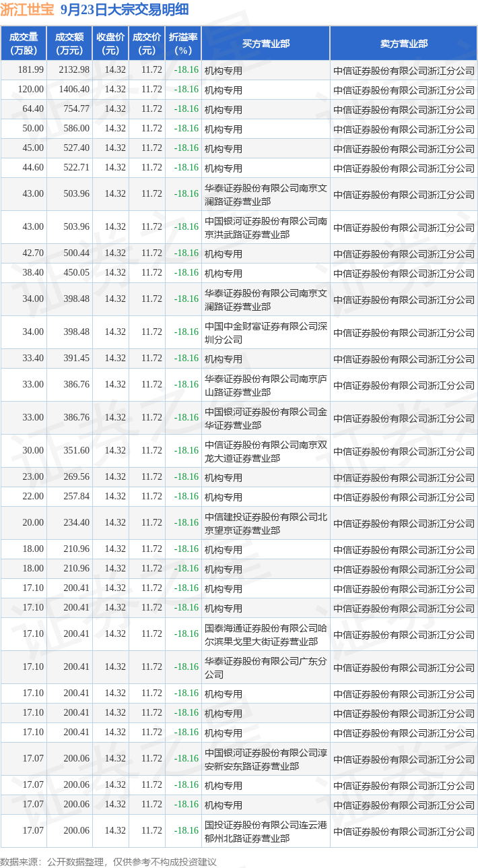Image resolution: width=478 pixels, height=868 pixels.
Task: Select the 9月23日大宗交易明细 title text
Action: pyautogui.click(x=124, y=10)
